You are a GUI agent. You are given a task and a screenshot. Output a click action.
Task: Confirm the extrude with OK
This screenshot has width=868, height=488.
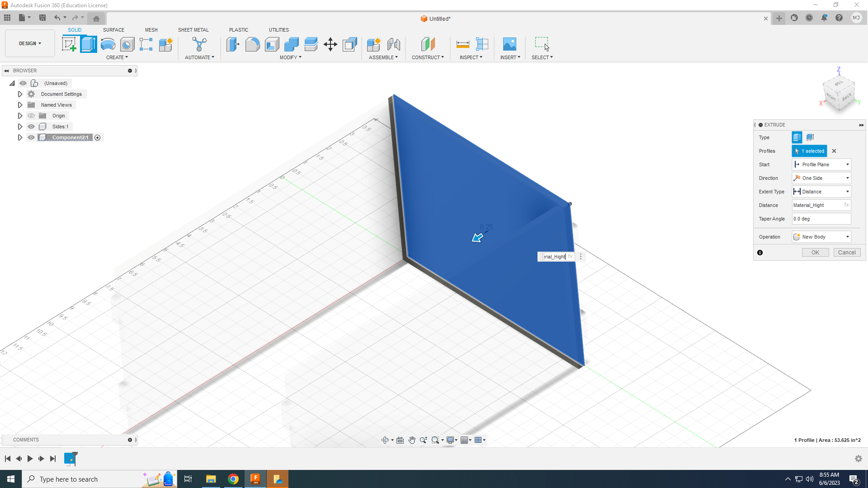tap(815, 253)
